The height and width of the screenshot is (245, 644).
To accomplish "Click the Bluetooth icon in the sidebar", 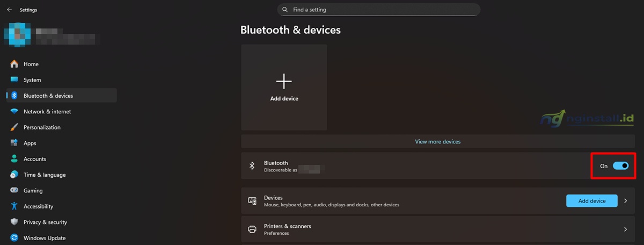I will tap(14, 96).
